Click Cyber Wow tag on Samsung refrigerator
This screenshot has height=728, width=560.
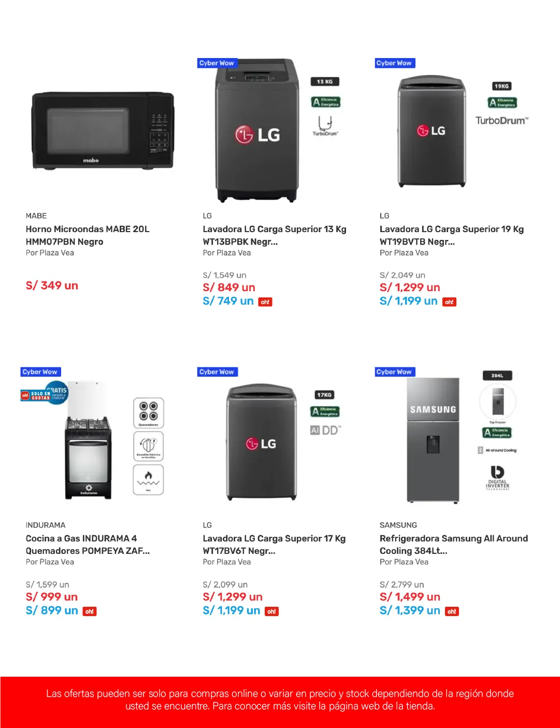coord(394,372)
